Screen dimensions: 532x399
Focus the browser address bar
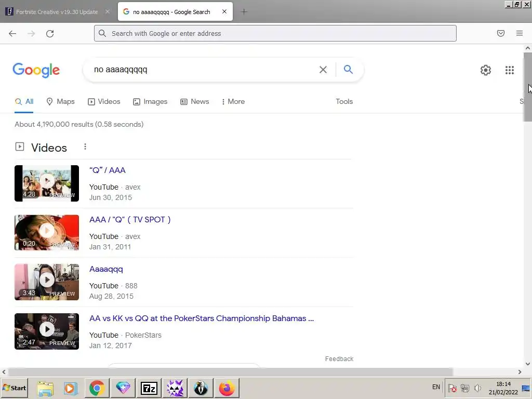point(275,33)
